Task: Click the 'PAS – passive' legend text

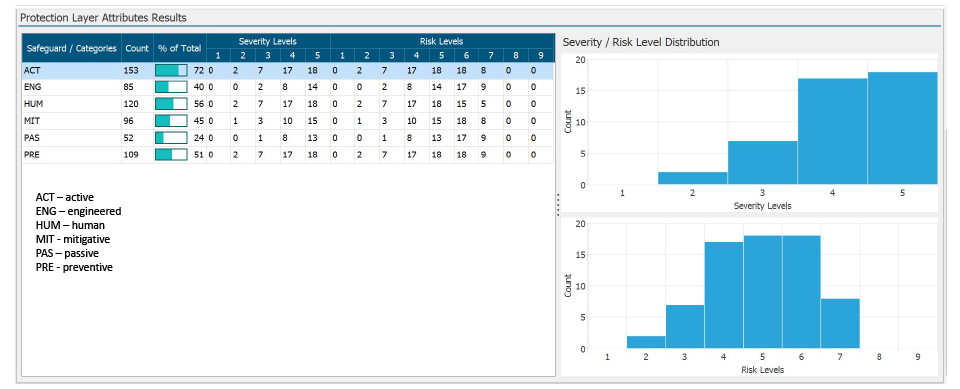Action: coord(67,253)
